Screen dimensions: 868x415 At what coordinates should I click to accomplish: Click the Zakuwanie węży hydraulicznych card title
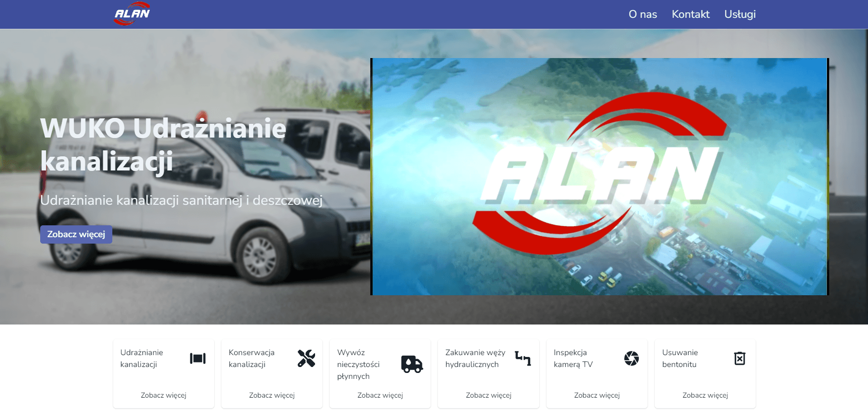475,358
